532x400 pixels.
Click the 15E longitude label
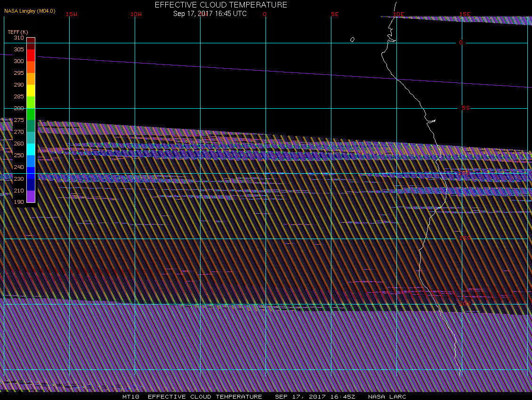(x=465, y=14)
